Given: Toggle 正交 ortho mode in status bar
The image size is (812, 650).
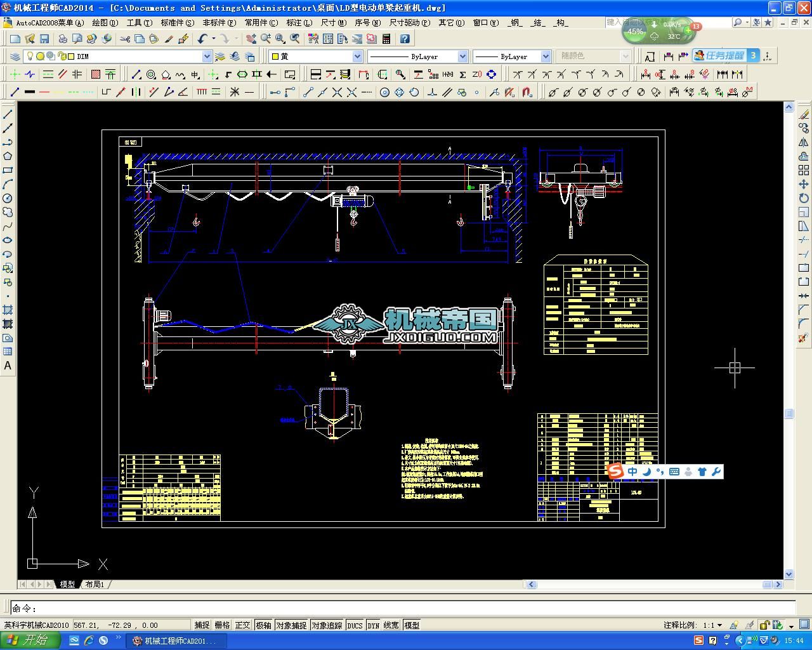Looking at the screenshot, I should (243, 625).
